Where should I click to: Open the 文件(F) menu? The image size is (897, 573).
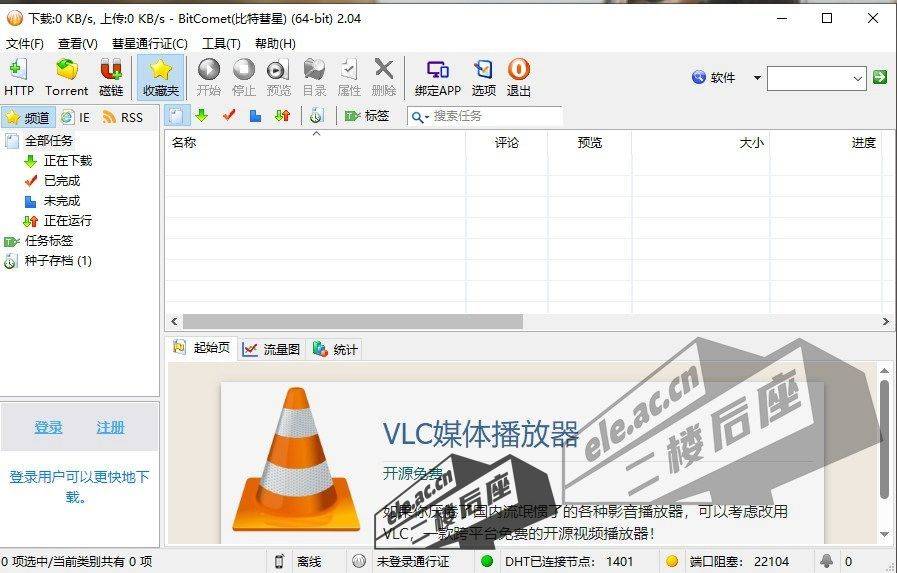(x=25, y=43)
